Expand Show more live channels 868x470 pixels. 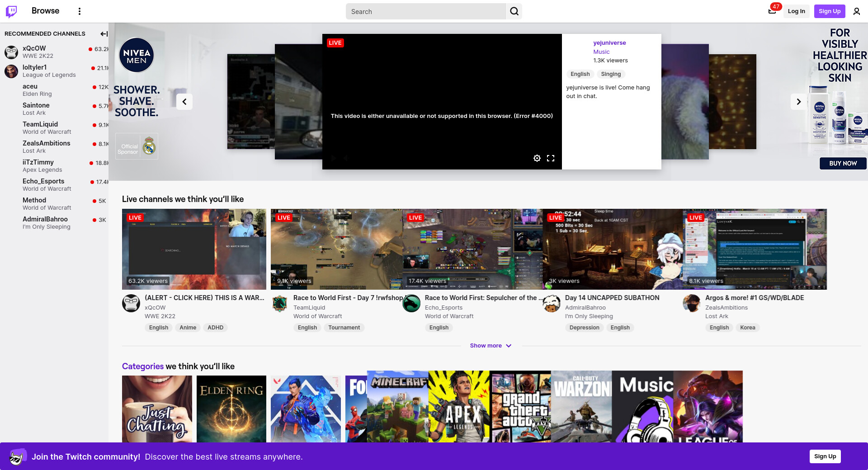491,346
